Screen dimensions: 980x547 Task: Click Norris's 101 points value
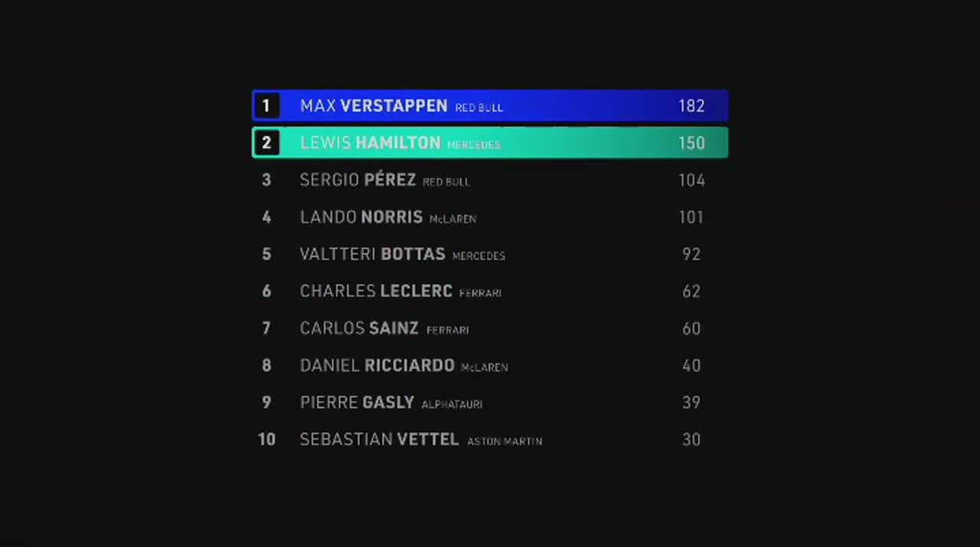pos(691,217)
